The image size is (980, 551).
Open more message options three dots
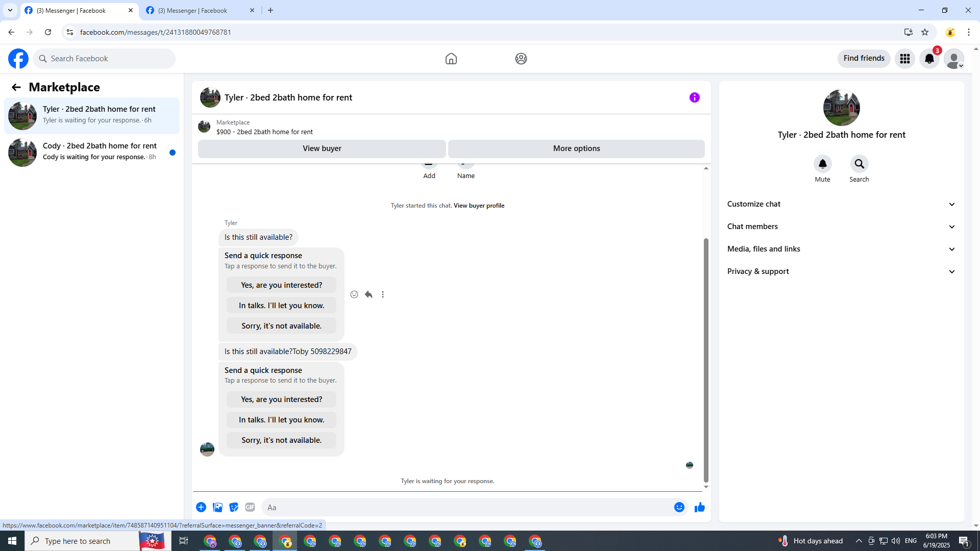pos(383,294)
